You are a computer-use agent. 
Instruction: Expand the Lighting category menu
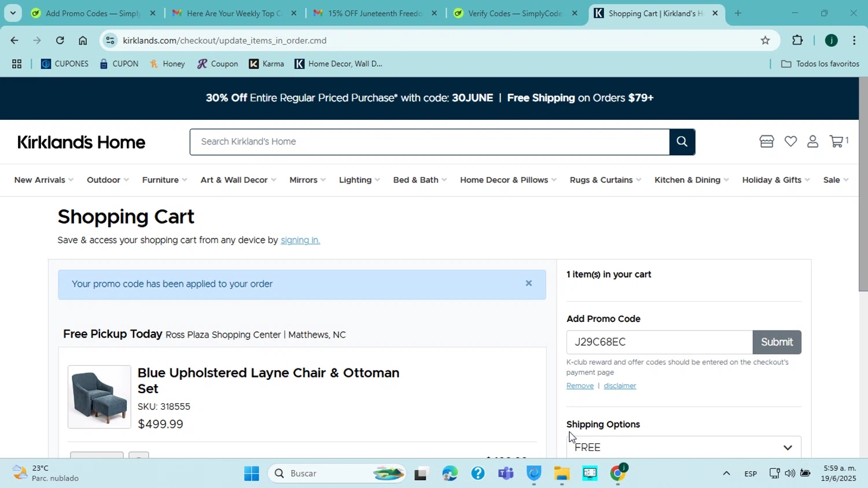[359, 180]
